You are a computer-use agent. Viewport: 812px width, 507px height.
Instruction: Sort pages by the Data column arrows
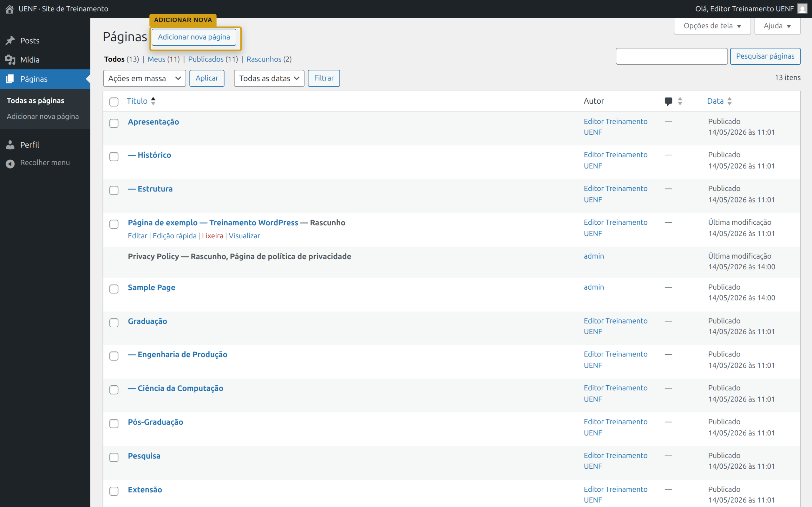click(730, 101)
